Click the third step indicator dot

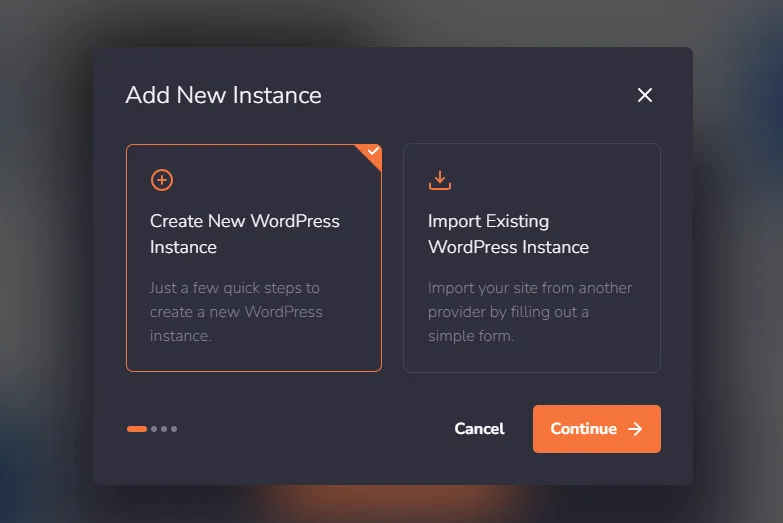click(x=164, y=429)
